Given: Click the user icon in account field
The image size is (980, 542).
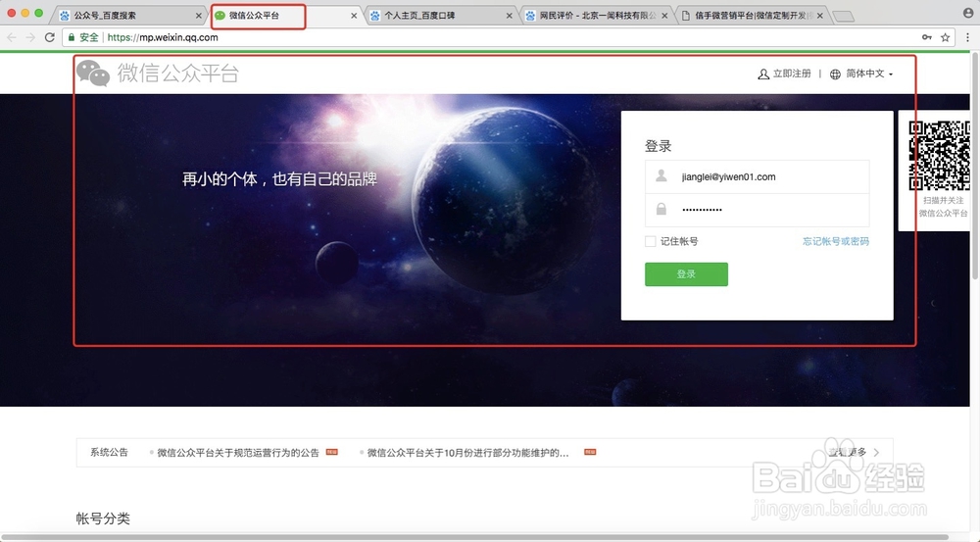Looking at the screenshot, I should 661,176.
